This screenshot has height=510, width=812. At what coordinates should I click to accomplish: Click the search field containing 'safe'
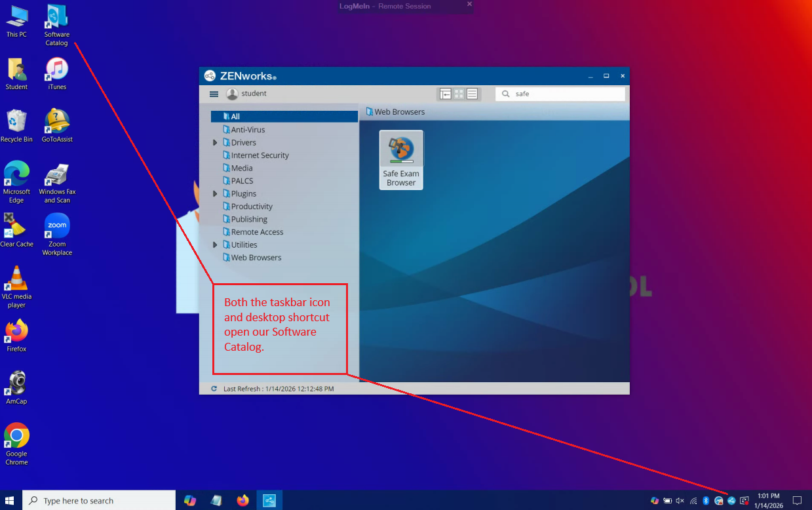[560, 94]
